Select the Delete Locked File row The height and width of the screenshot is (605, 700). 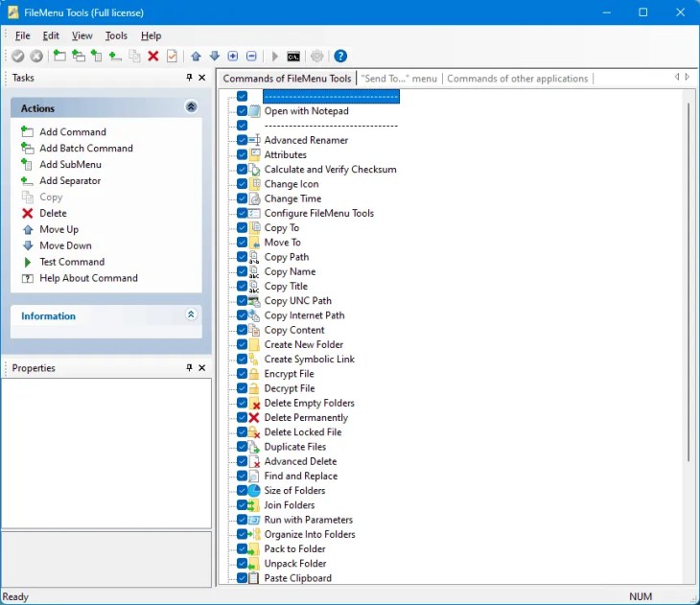click(303, 432)
